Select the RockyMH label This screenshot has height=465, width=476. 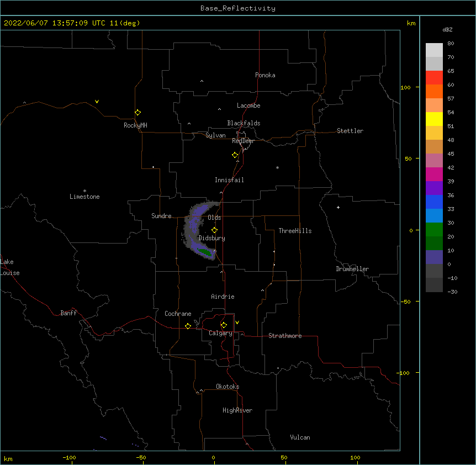coord(135,125)
